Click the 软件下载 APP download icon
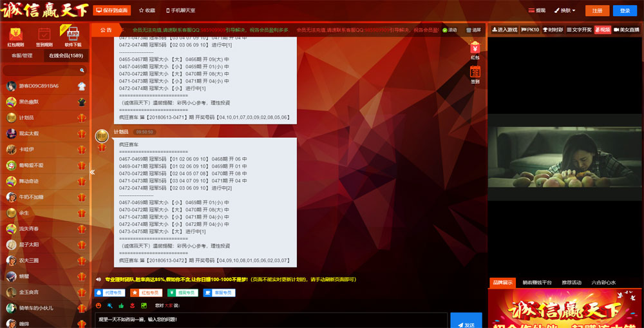Image resolution: width=644 pixels, height=328 pixels. [x=73, y=37]
